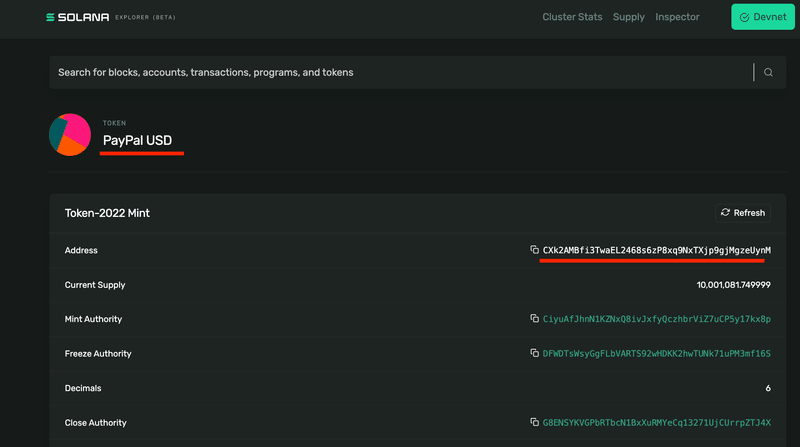
Task: Copy the Mint Authority address via copy icon
Action: pyautogui.click(x=534, y=318)
